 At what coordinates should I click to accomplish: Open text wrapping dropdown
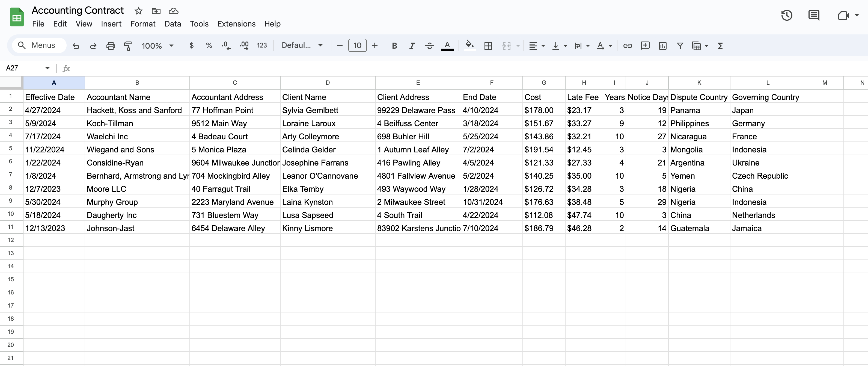coord(582,46)
